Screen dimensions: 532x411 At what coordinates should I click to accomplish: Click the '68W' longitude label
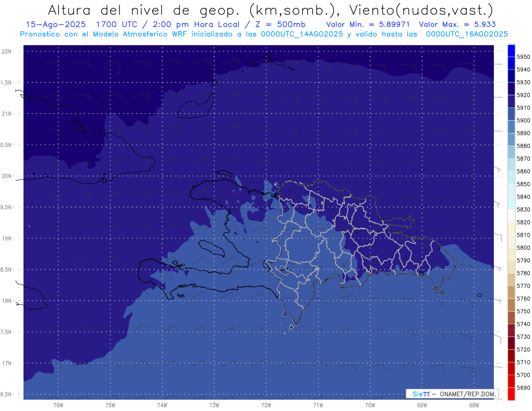[x=474, y=405]
